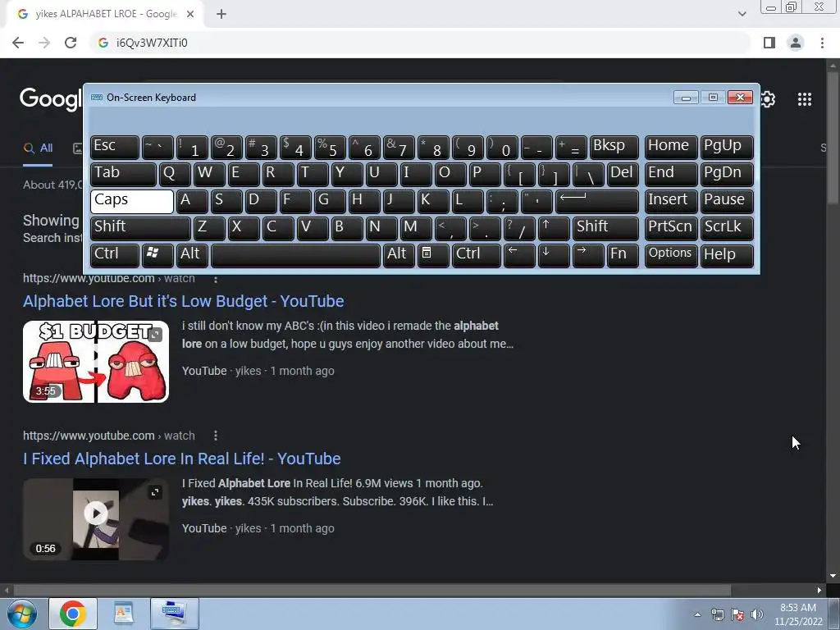
Task: Click Chrome icon in taskbar
Action: click(x=73, y=614)
